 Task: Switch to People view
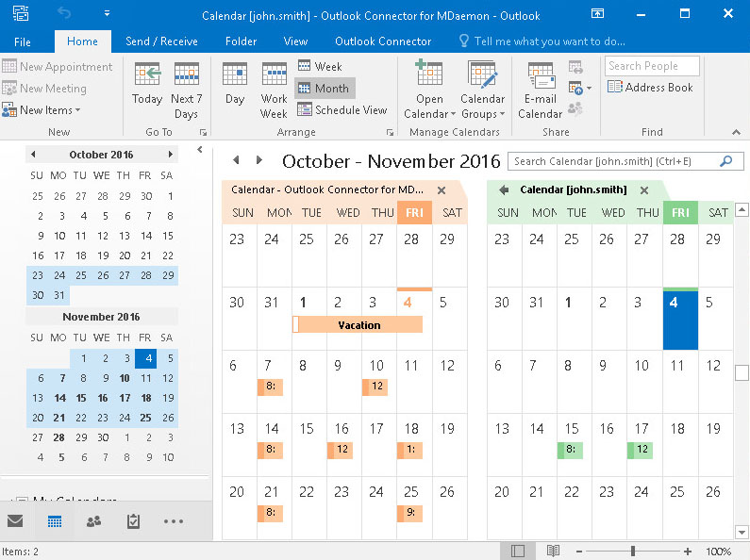93,520
